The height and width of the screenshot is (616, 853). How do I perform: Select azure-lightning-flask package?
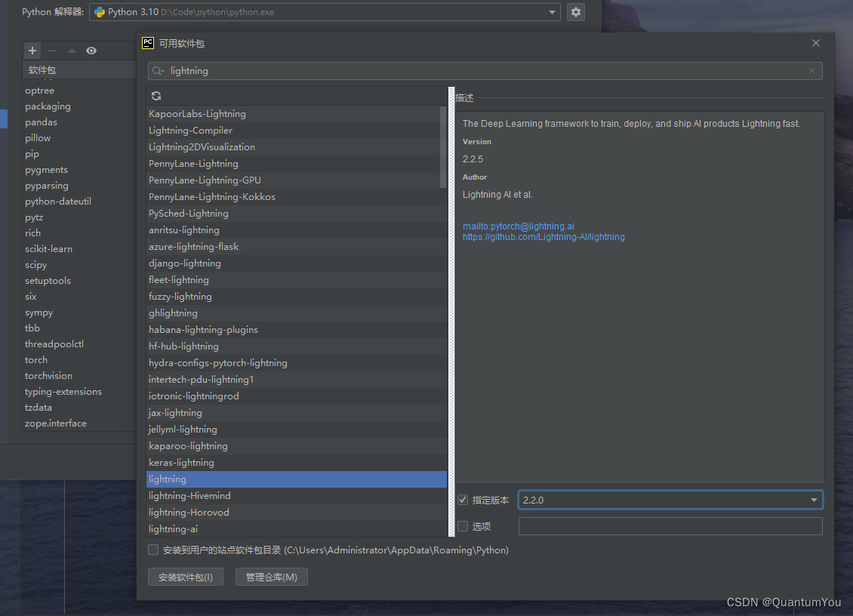tap(297, 247)
